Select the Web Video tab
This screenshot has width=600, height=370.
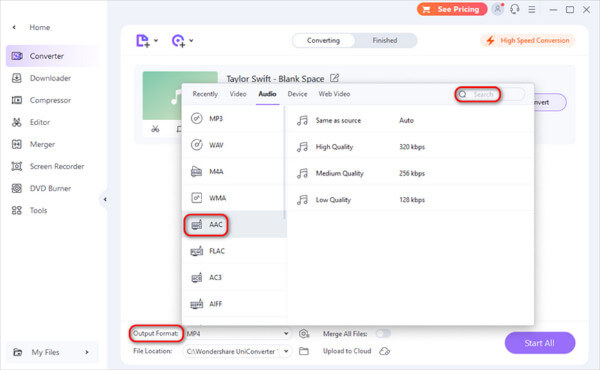[334, 94]
